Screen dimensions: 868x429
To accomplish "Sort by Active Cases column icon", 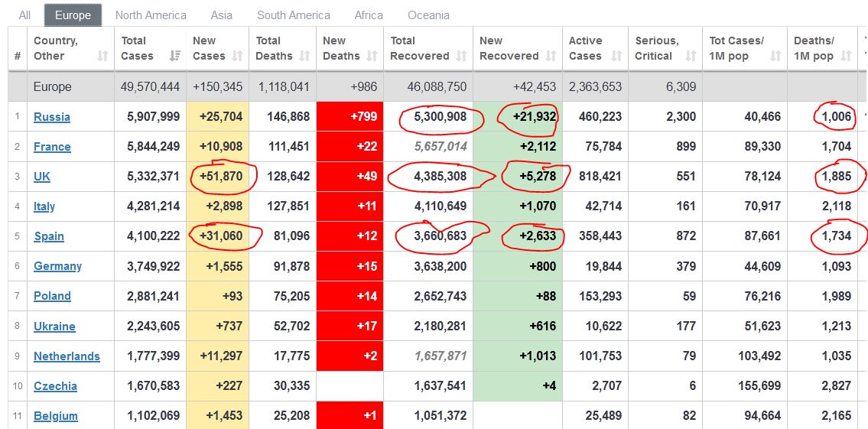I will click(617, 56).
